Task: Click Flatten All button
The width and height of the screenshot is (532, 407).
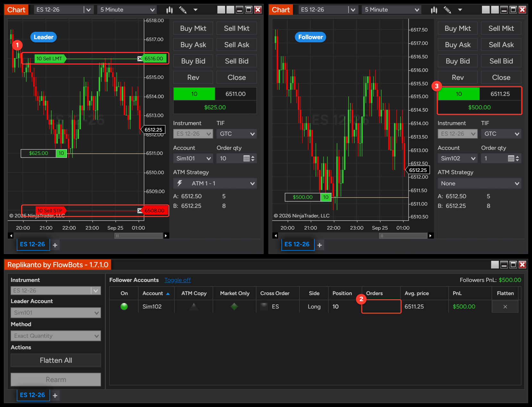Action: click(56, 360)
